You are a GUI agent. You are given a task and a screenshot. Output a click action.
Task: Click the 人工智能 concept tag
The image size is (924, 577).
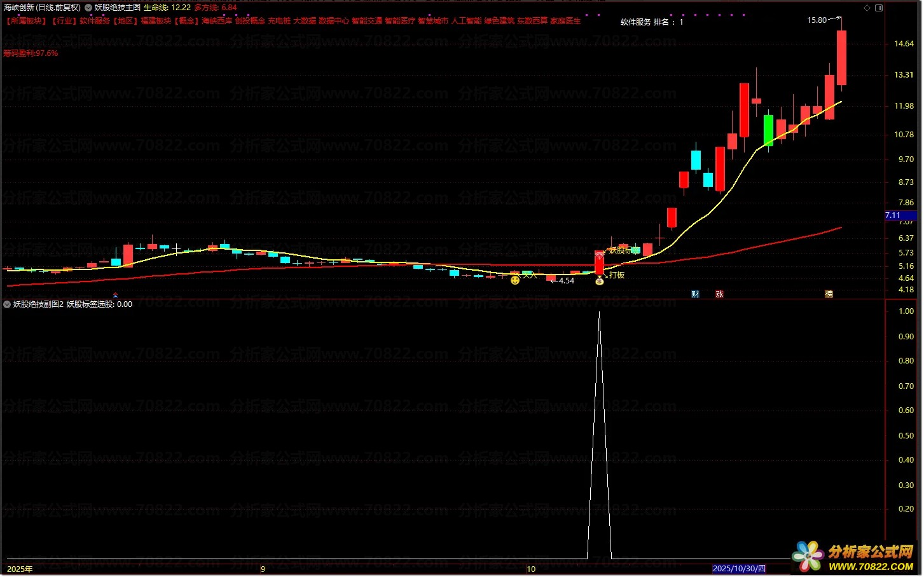point(466,21)
